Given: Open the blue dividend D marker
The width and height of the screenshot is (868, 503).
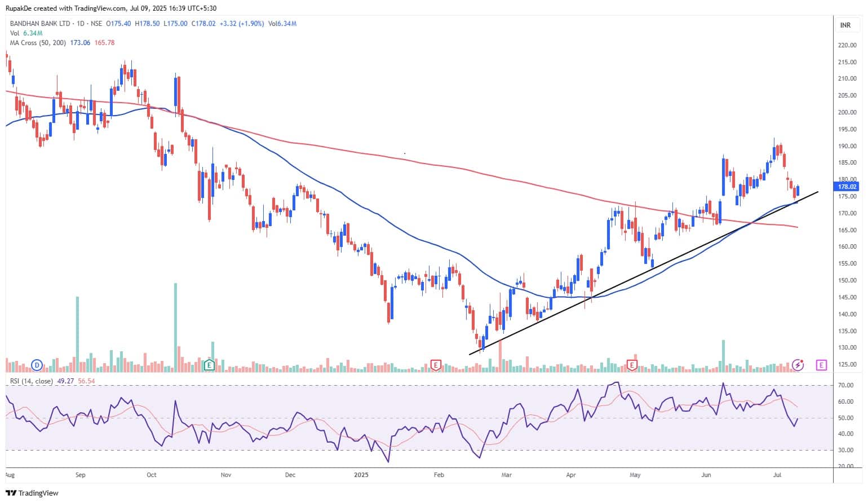Looking at the screenshot, I should pos(37,365).
